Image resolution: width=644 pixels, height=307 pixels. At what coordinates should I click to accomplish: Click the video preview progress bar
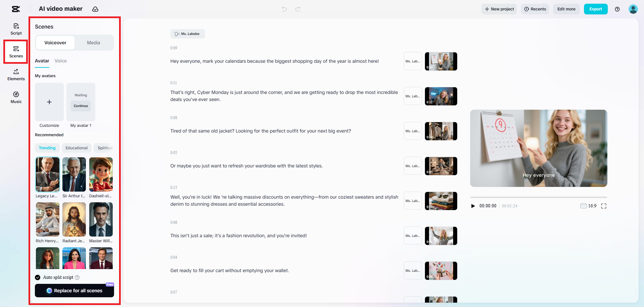[x=539, y=197]
